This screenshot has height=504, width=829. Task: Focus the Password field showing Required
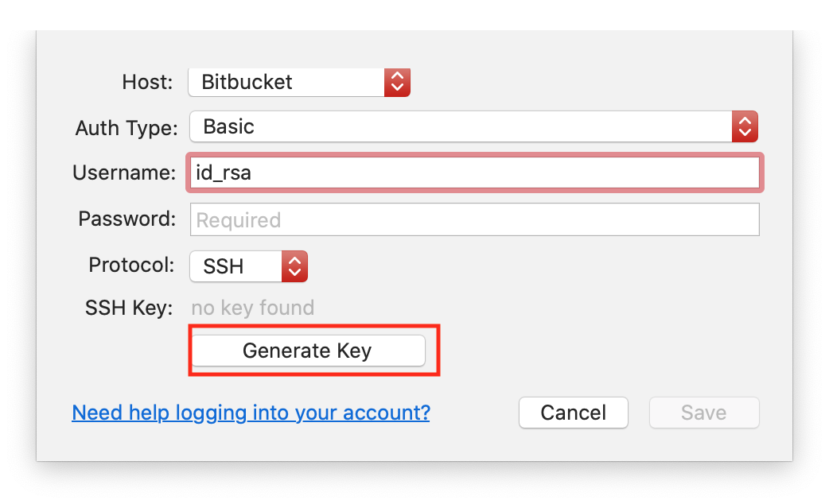click(474, 220)
